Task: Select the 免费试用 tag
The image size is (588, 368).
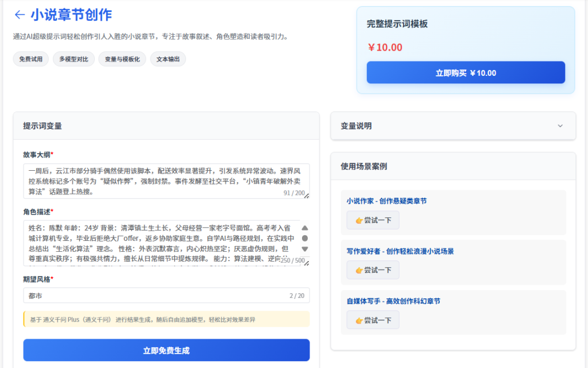Action: point(30,59)
